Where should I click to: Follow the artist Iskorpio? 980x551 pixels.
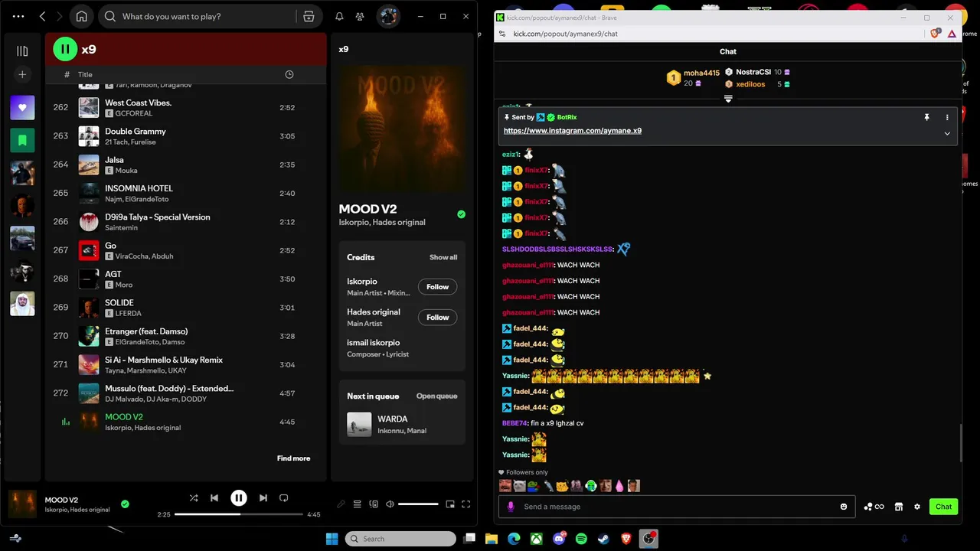[x=437, y=287]
